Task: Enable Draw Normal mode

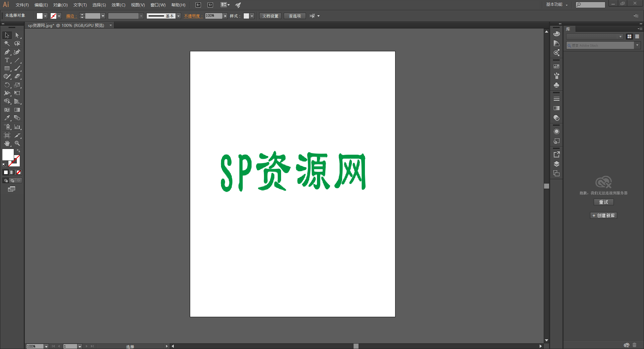Action: (6, 181)
